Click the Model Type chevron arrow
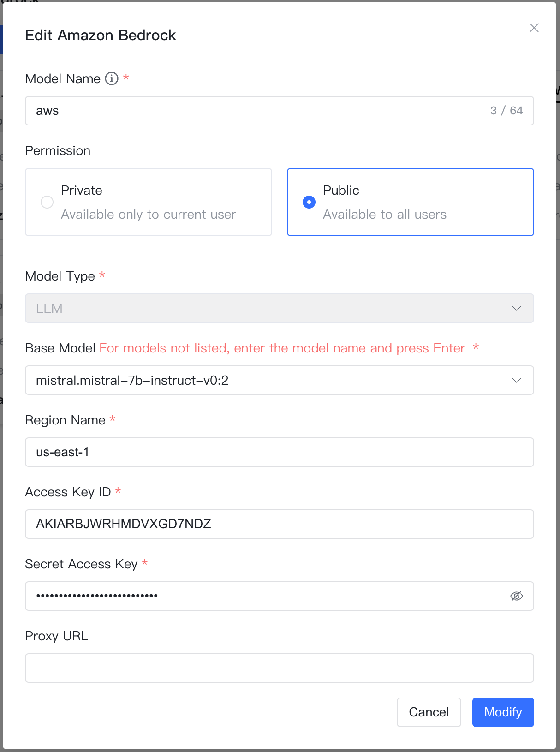This screenshot has width=560, height=752. 517,308
